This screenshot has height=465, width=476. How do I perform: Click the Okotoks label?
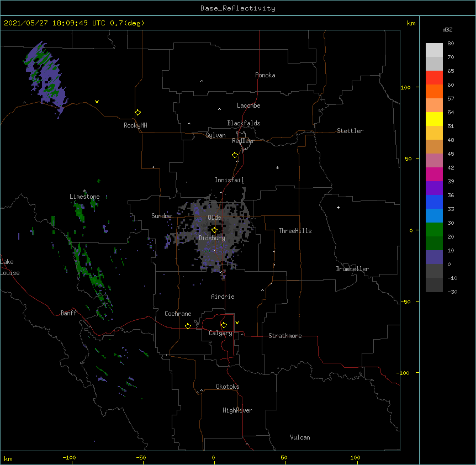tap(228, 387)
